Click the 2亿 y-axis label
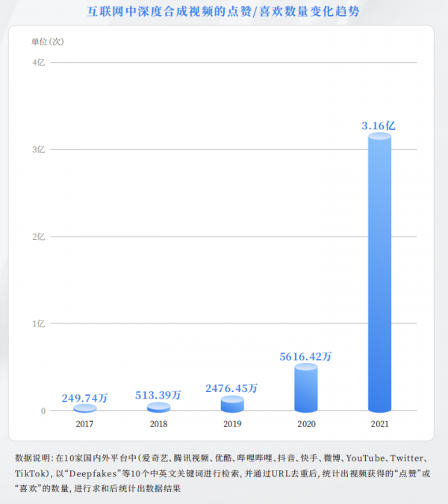The height and width of the screenshot is (504, 448). pyautogui.click(x=39, y=237)
